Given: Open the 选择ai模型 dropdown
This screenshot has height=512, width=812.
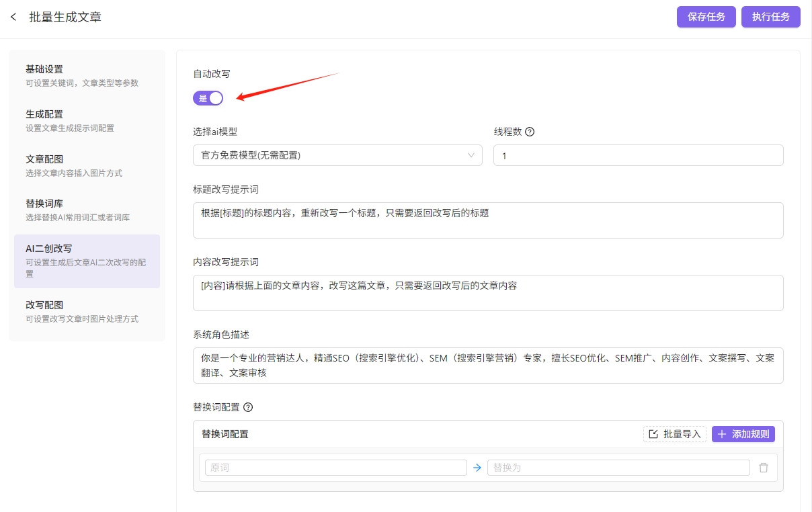Looking at the screenshot, I should click(337, 155).
